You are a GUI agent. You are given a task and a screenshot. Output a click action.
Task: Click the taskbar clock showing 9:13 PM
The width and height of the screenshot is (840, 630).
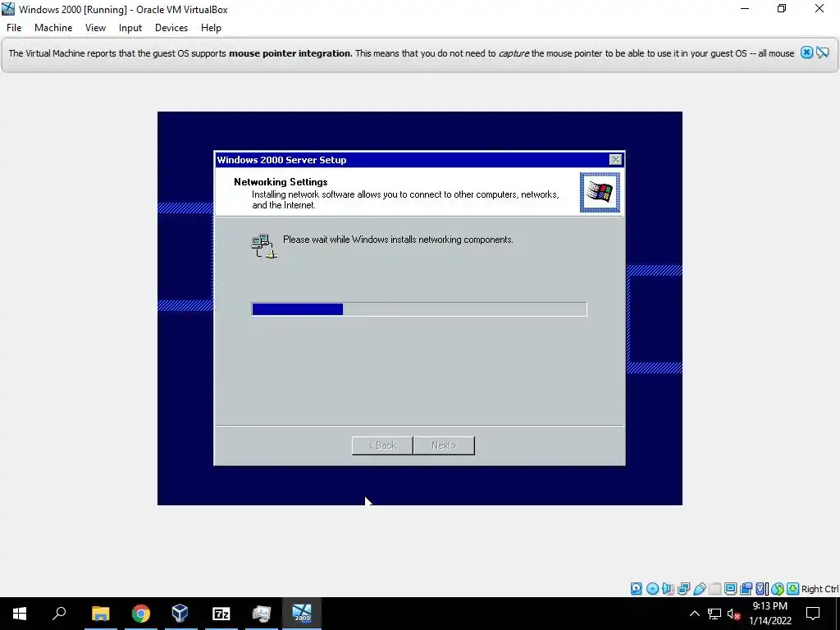point(769,614)
